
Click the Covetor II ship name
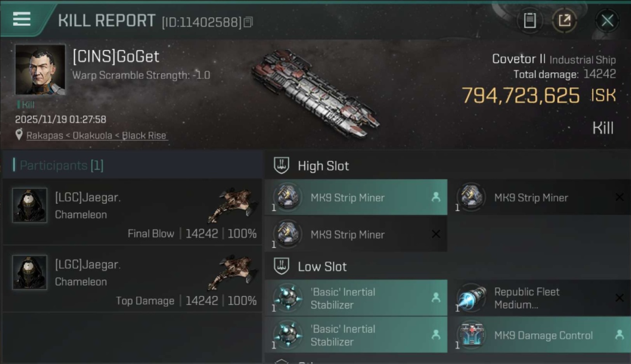click(x=519, y=59)
